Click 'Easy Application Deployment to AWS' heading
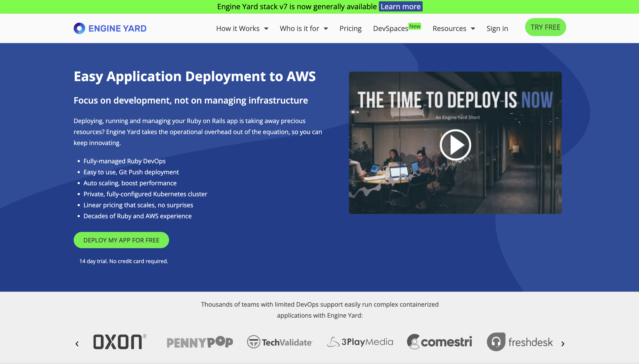 tap(195, 76)
